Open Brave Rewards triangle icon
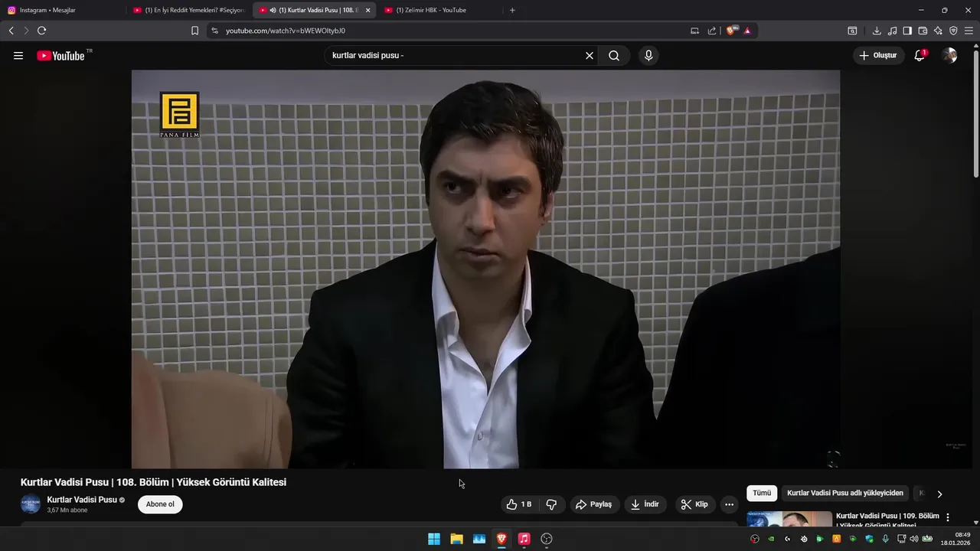Viewport: 980px width, 551px height. click(747, 31)
